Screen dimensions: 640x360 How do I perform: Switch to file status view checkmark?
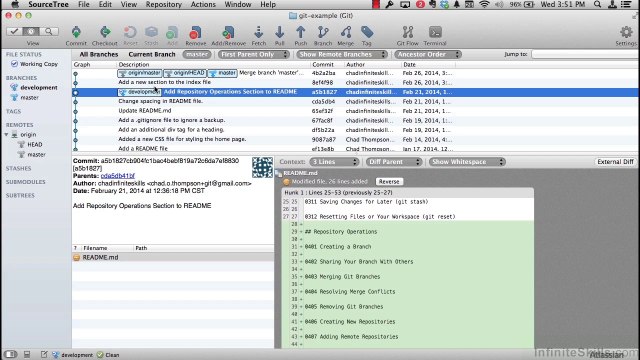(14, 31)
